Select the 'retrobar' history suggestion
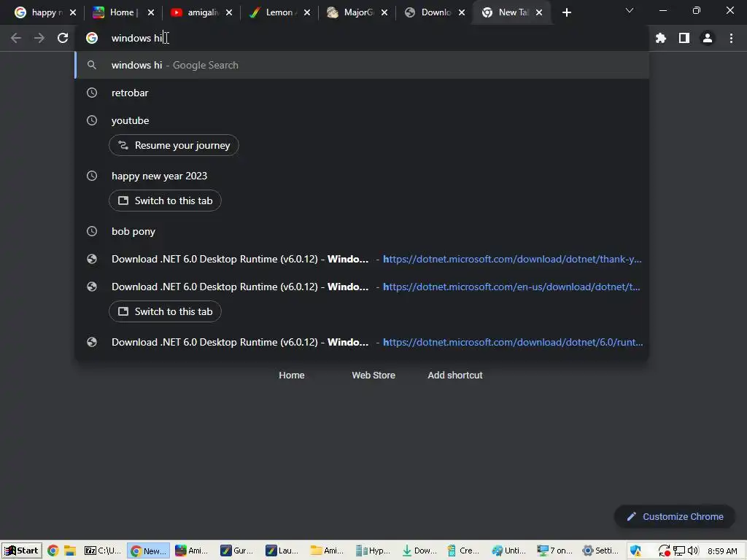The width and height of the screenshot is (747, 560). pos(362,93)
